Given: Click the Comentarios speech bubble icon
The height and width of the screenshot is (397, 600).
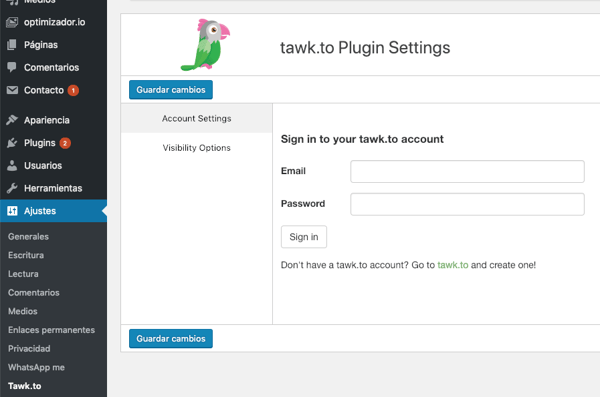Looking at the screenshot, I should tap(12, 67).
